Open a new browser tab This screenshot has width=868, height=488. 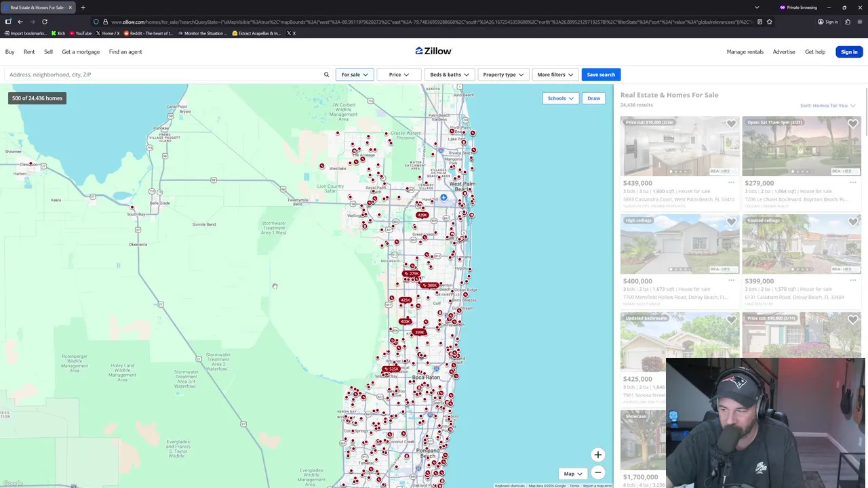[83, 7]
